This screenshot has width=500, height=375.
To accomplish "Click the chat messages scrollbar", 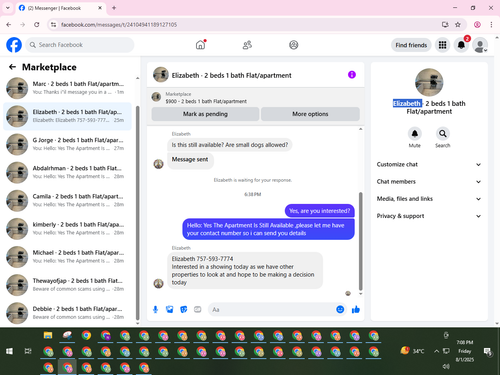I will 360,241.
